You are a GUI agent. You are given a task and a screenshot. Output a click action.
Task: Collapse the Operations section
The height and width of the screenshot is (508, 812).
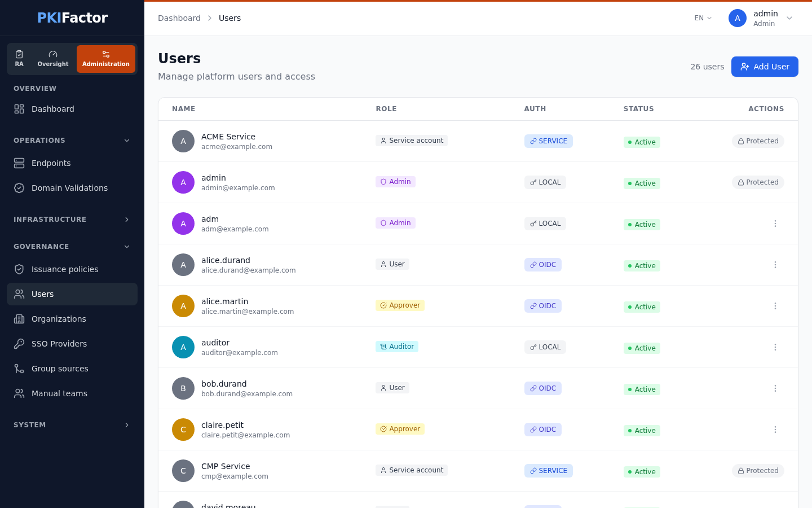pos(72,141)
